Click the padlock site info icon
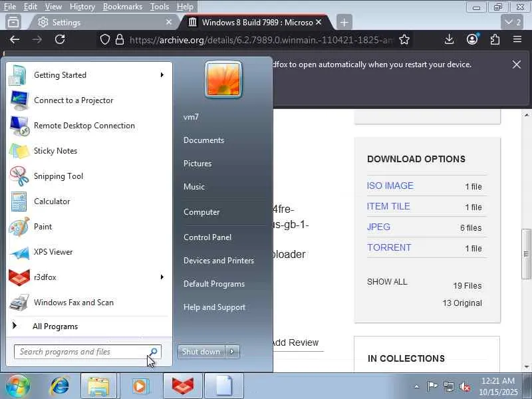Image resolution: width=532 pixels, height=399 pixels. [120, 40]
